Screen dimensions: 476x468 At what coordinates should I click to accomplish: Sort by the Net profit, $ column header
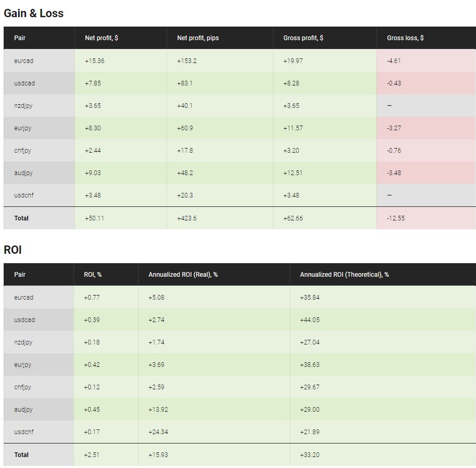tap(102, 38)
